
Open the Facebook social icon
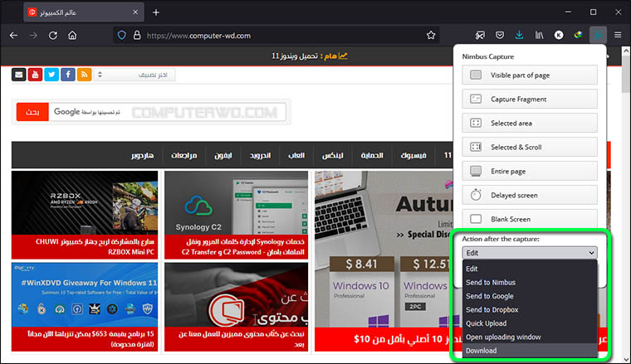(68, 75)
